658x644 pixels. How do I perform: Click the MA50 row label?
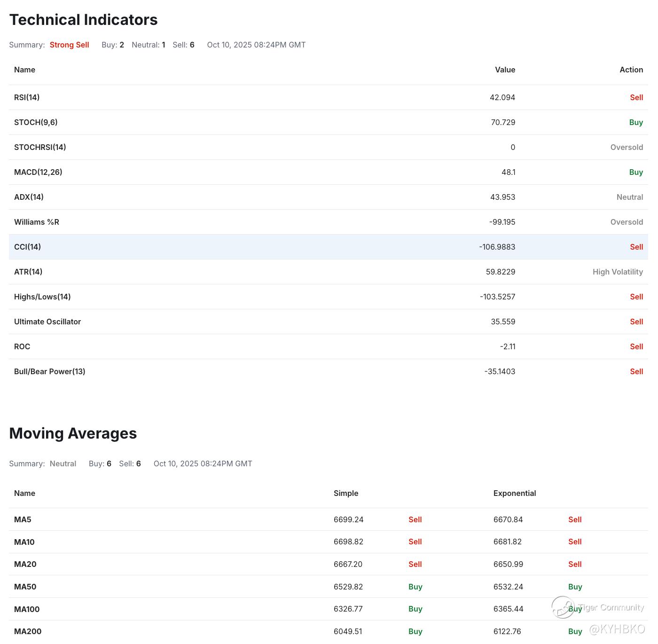click(x=25, y=587)
